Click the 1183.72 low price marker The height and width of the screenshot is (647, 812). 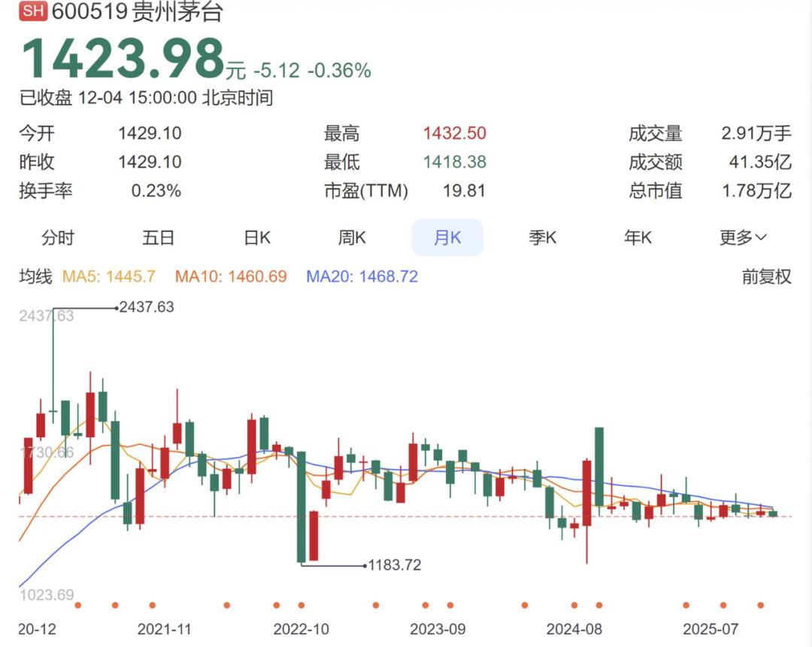coord(393,565)
